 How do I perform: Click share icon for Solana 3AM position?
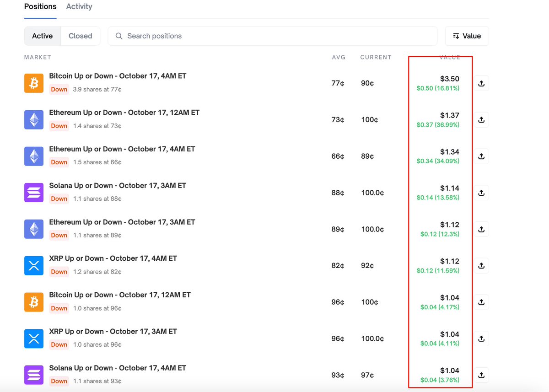click(481, 193)
